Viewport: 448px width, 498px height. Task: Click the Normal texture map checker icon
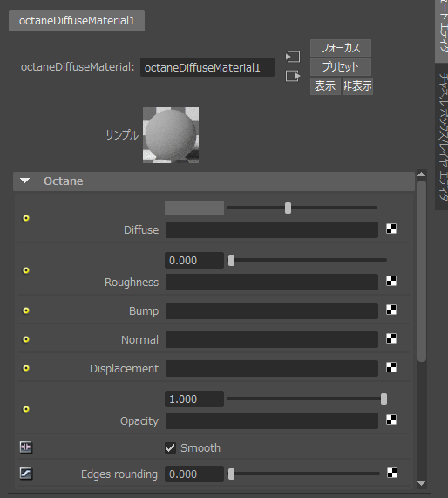coord(391,339)
